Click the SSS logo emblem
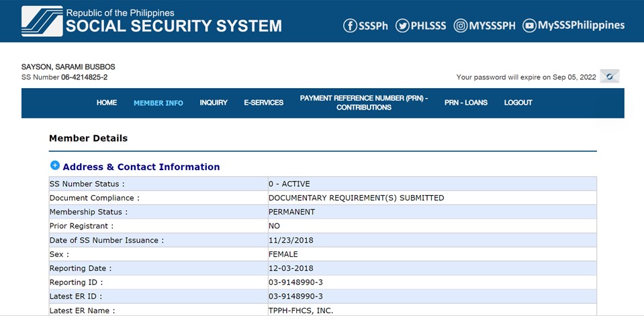Viewport: 644px width, 316px height. 42,21
